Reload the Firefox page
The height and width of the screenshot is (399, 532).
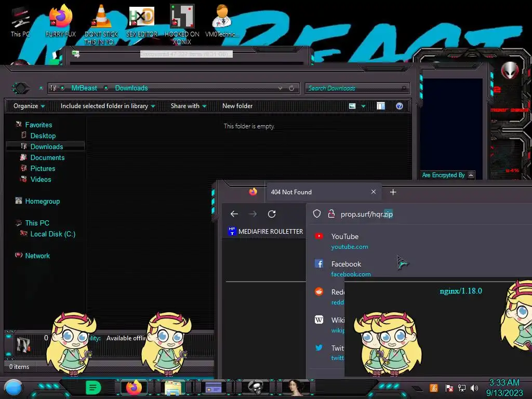click(x=271, y=214)
